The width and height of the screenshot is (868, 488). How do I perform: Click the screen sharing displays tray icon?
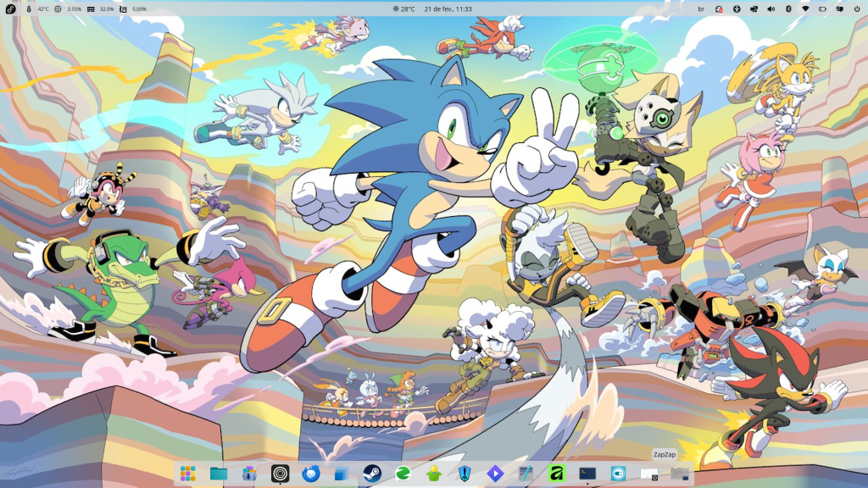pyautogui.click(x=754, y=8)
